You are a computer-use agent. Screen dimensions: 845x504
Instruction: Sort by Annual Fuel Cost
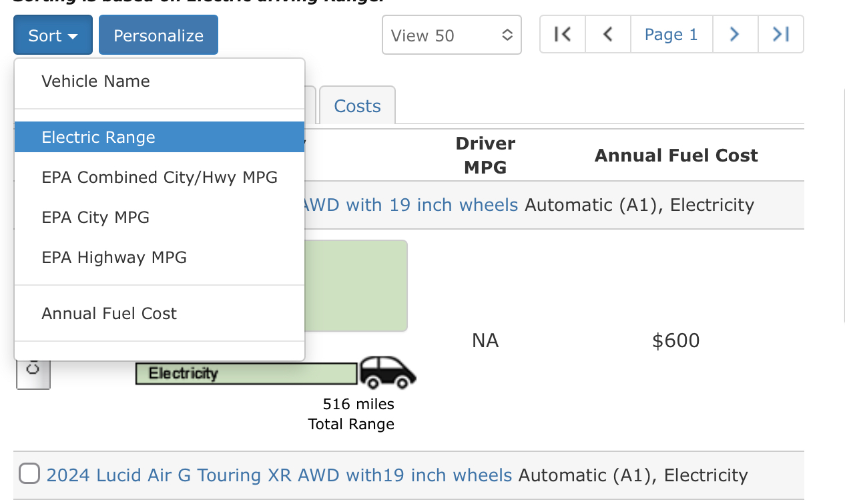(x=109, y=314)
